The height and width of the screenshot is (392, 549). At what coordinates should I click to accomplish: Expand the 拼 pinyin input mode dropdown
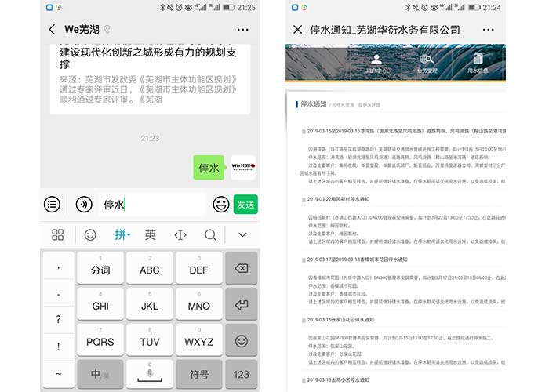tap(122, 234)
